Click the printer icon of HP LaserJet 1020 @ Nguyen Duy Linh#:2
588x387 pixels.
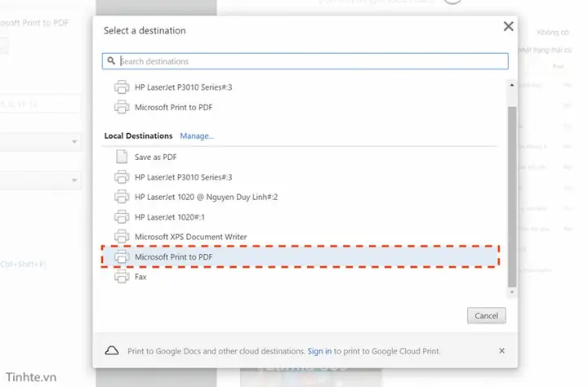pos(122,197)
